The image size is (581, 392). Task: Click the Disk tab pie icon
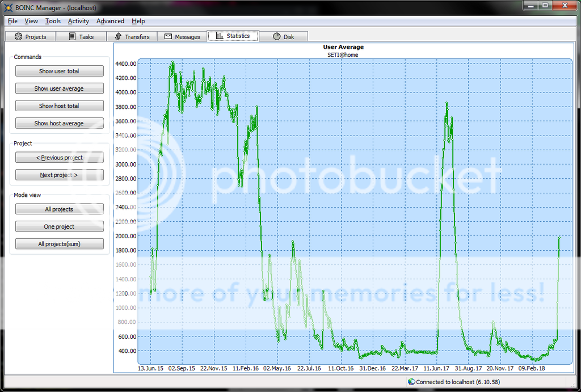(x=277, y=37)
